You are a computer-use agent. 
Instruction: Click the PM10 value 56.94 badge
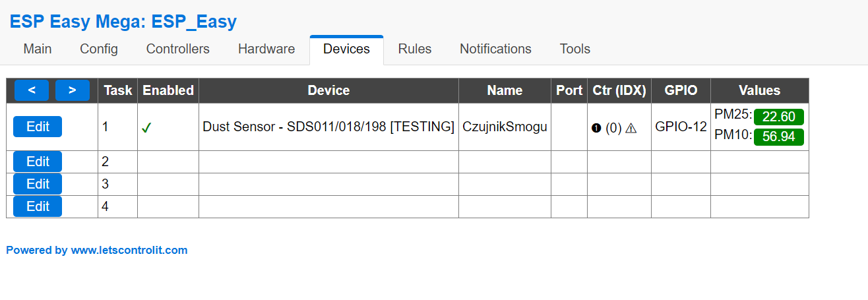pos(779,137)
